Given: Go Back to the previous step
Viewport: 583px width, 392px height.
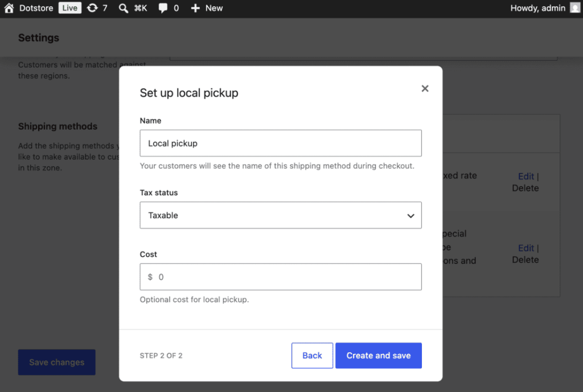Looking at the screenshot, I should click(x=312, y=356).
